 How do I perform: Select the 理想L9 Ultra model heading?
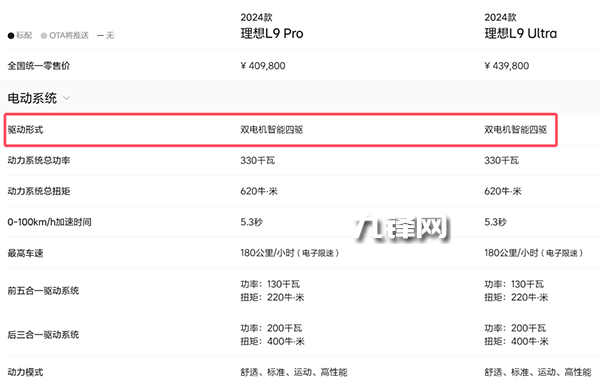520,34
